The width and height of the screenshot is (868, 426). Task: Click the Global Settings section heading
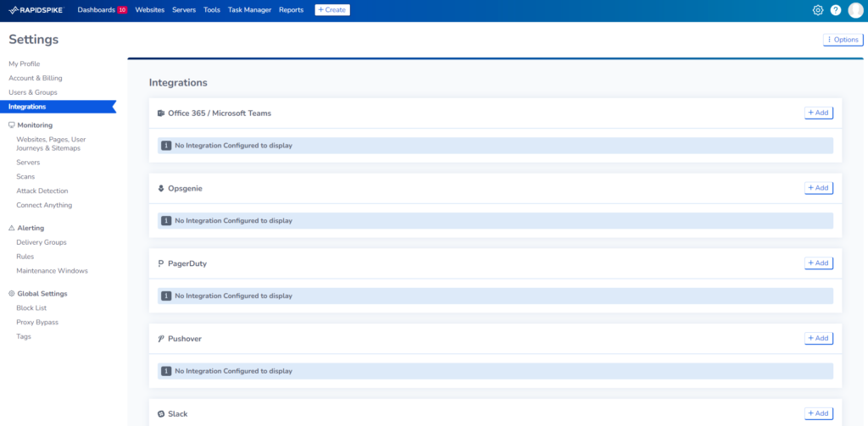[42, 294]
